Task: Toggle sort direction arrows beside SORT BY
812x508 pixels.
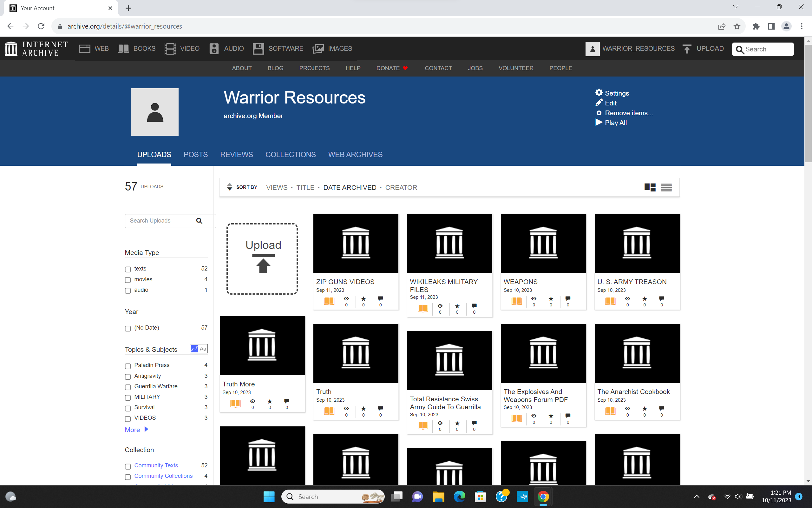Action: tap(230, 187)
